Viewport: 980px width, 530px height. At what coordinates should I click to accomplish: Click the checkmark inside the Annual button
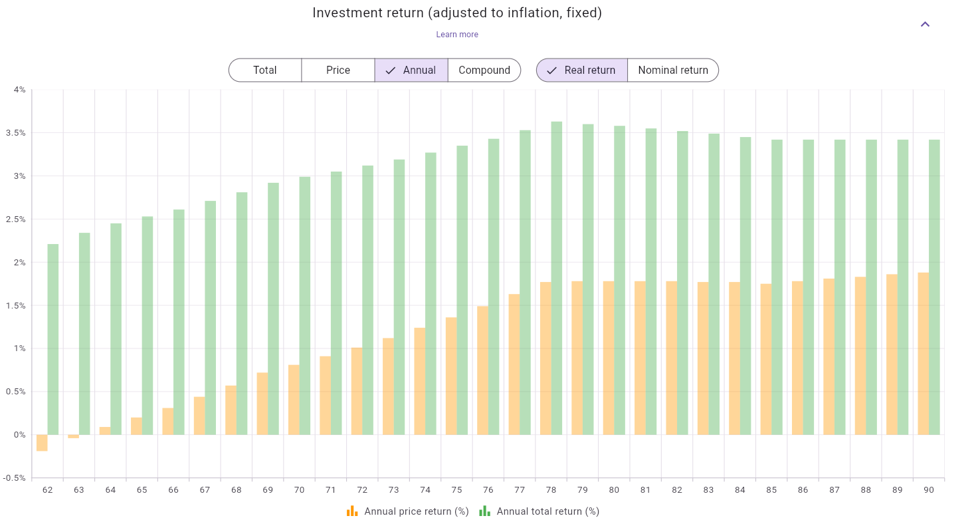pos(391,70)
